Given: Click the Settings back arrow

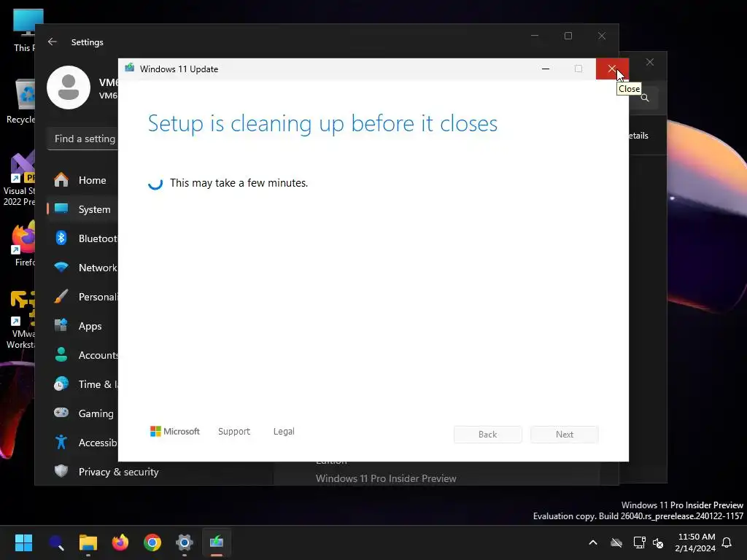Looking at the screenshot, I should click(53, 42).
